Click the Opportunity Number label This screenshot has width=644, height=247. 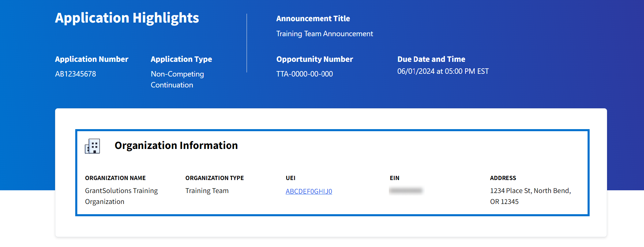(314, 59)
